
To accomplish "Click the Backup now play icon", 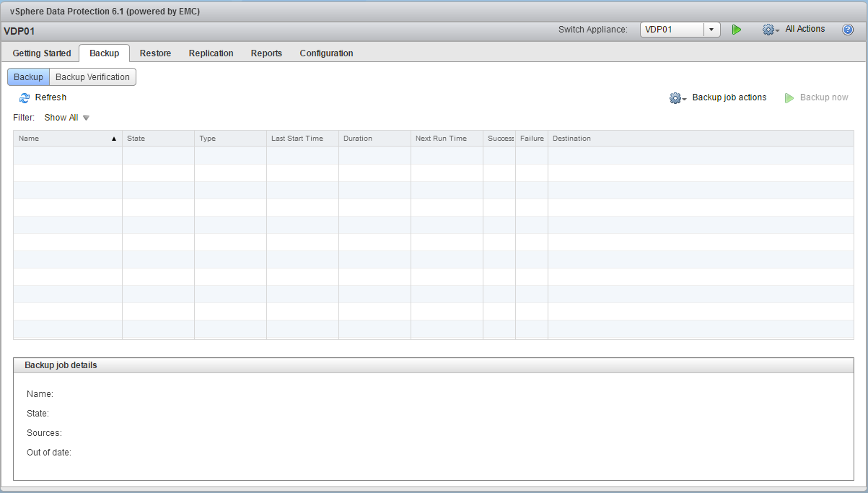I will click(x=789, y=98).
